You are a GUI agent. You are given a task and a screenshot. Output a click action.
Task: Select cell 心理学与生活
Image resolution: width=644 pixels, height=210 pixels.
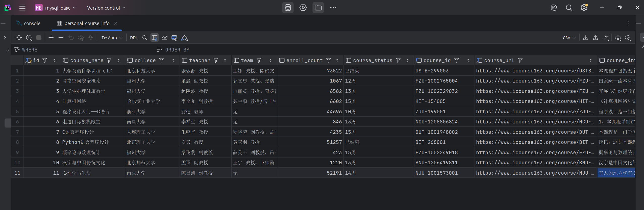coord(93,173)
